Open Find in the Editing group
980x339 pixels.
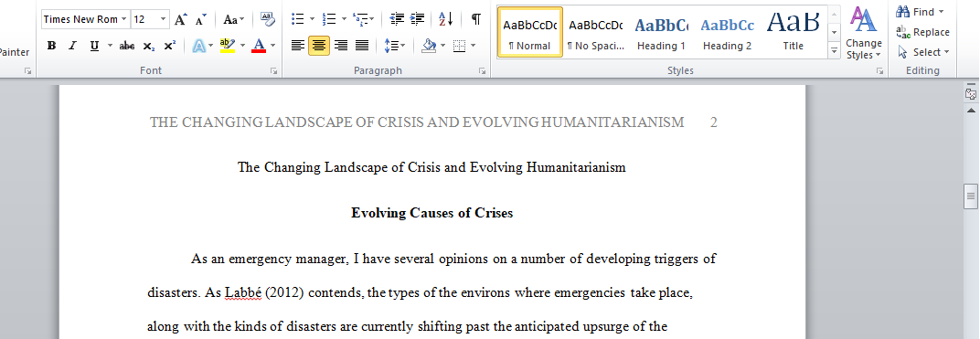point(920,12)
